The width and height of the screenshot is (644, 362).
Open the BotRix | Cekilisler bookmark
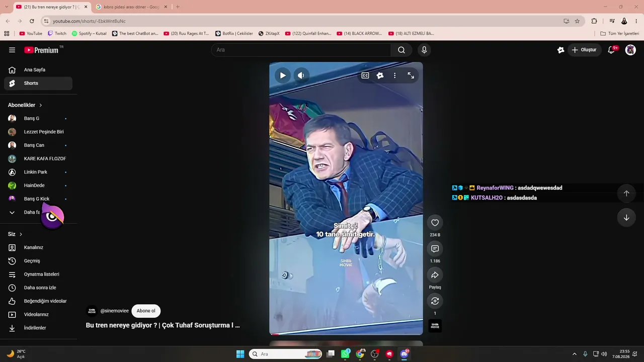pos(234,34)
